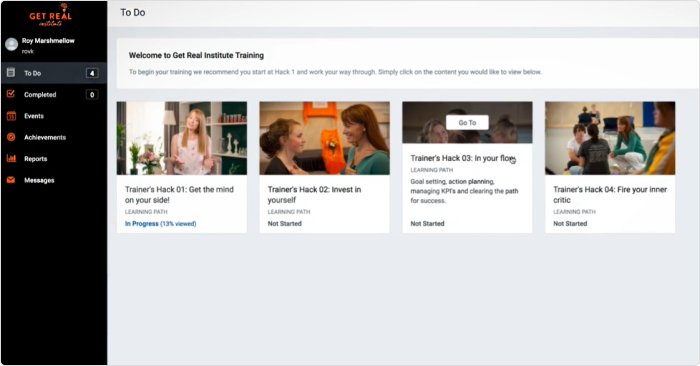Click the Hack 03 description about goal setting
700x366 pixels.
[464, 191]
